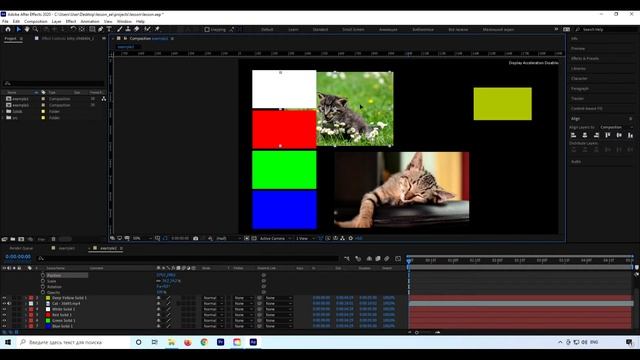Select the Puppet Pin tool
Screen dimensions: 640x360
157,29
